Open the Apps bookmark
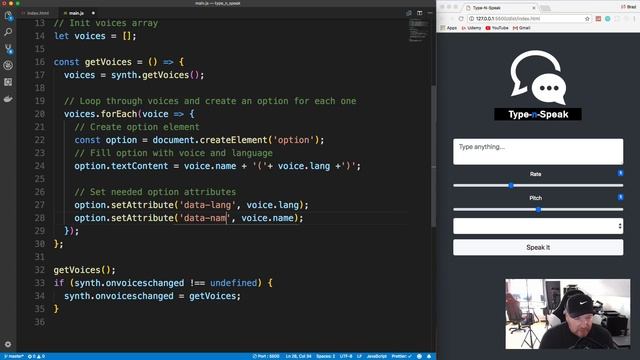 click(449, 28)
